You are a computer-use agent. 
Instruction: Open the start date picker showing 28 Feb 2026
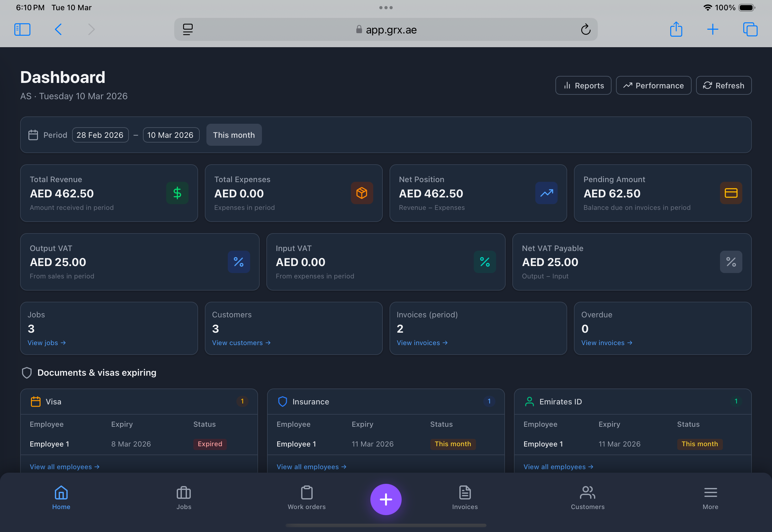(100, 135)
